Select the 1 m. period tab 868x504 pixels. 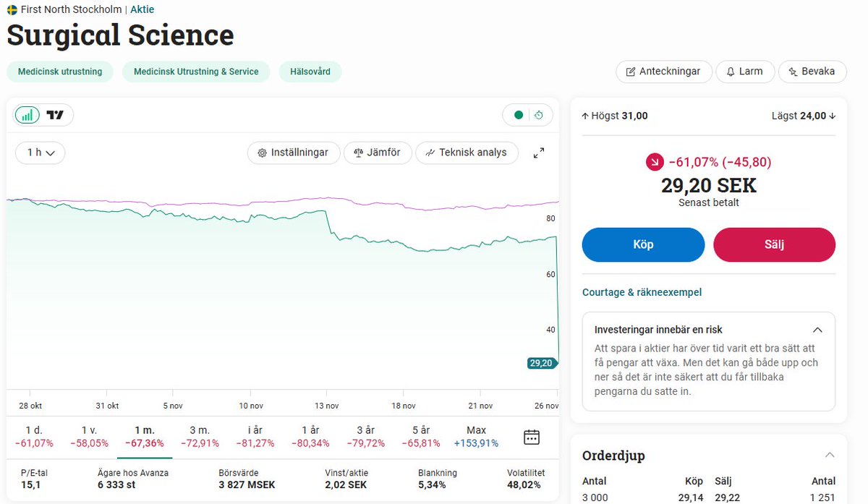(x=145, y=437)
